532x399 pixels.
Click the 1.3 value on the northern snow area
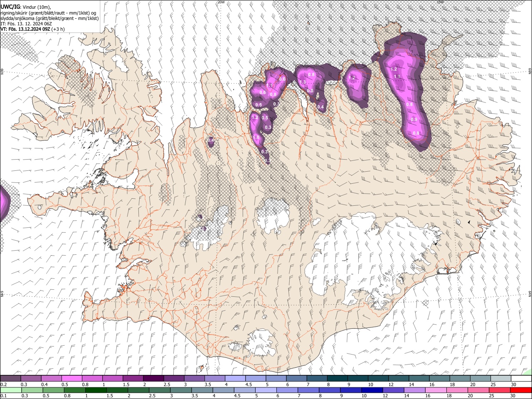point(303,82)
